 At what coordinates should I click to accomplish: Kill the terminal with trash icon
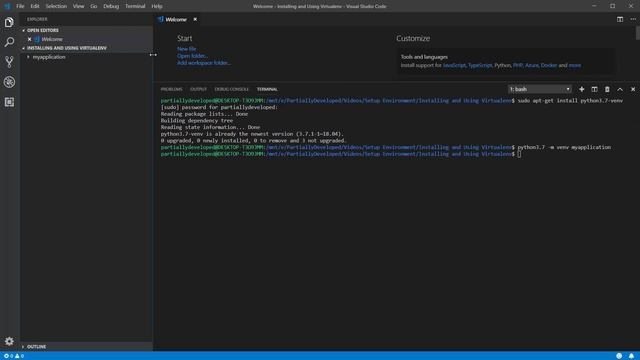pos(607,89)
